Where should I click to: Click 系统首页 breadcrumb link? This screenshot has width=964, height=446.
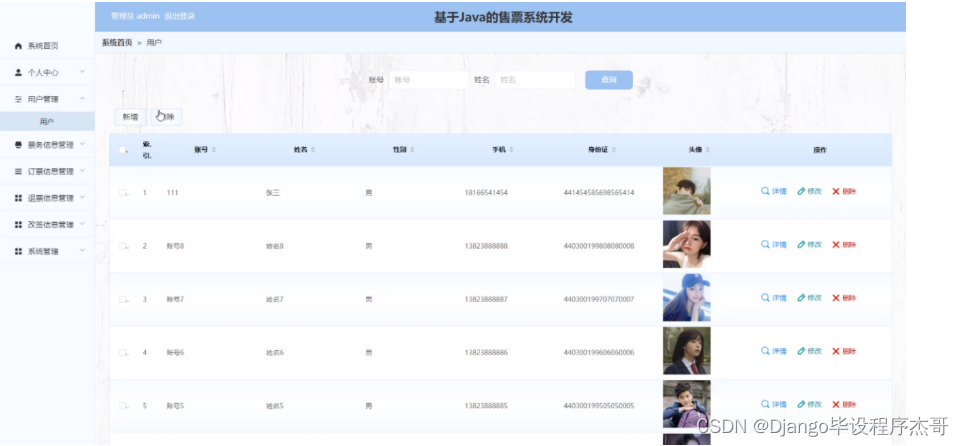(117, 42)
